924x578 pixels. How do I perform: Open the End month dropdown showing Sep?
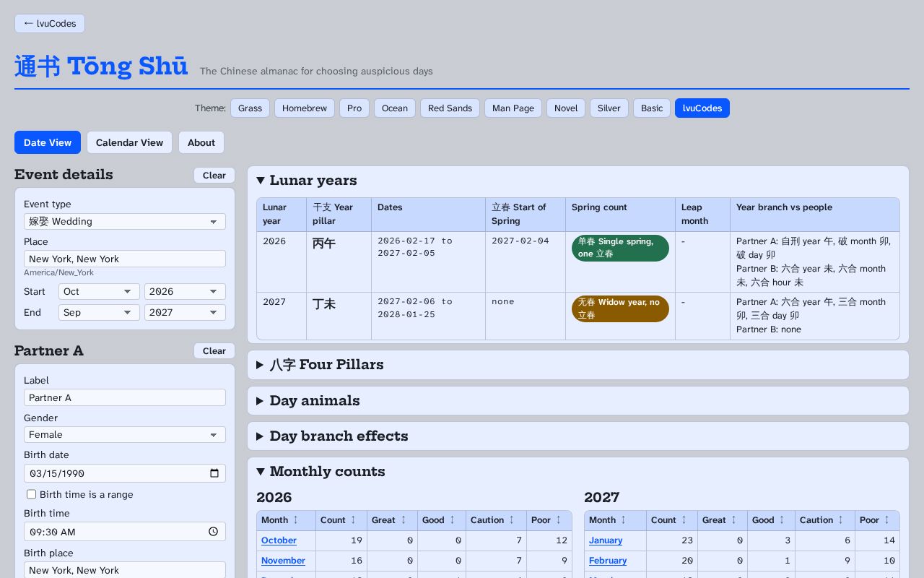[99, 313]
